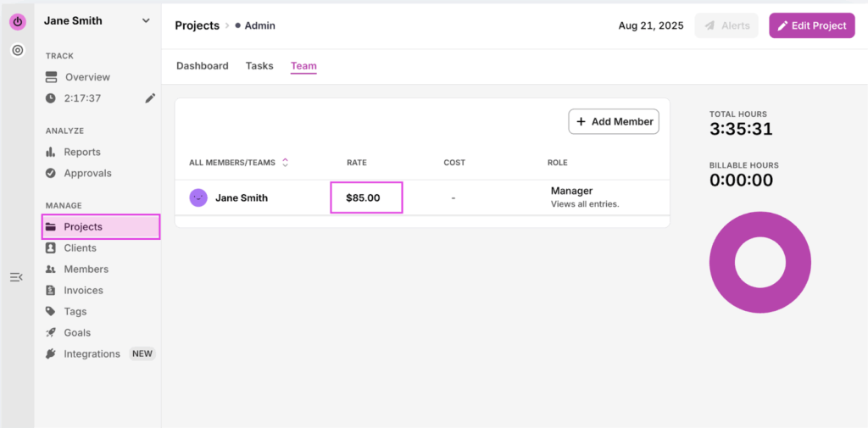868x428 pixels.
Task: Click the target icon in left rail
Action: 17,50
